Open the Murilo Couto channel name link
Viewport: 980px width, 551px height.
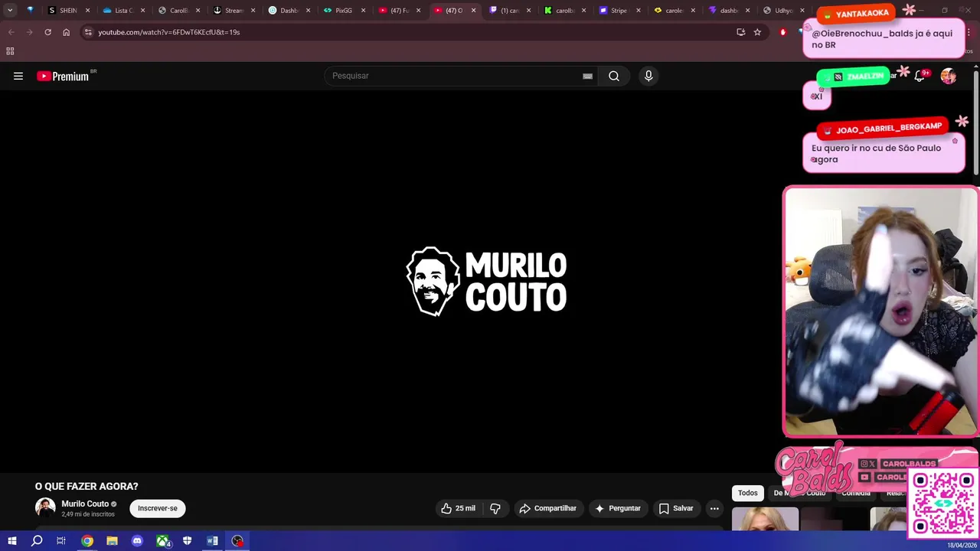(x=85, y=504)
